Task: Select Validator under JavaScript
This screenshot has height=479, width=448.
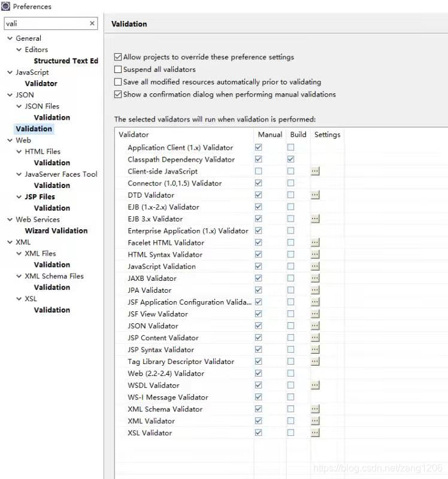Action: pos(41,83)
